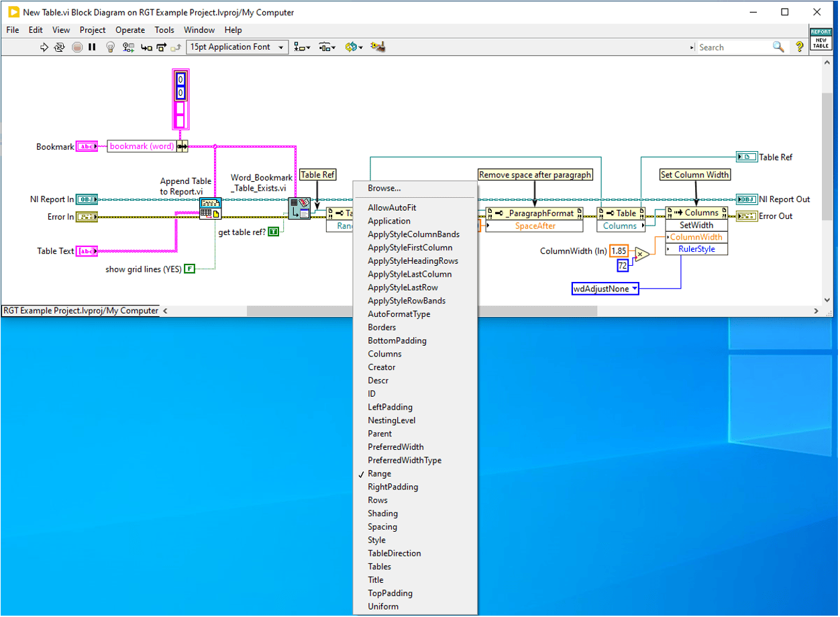Start Run Continuously from the toolbar
The height and width of the screenshot is (617, 840).
tap(60, 47)
